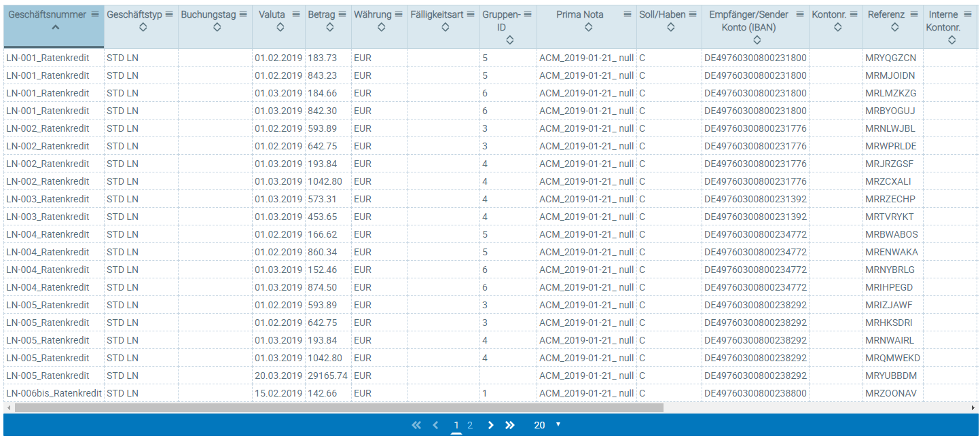Screen dimensions: 980x440
Task: Sort by Interne Kontonr. sort arrows
Action: pyautogui.click(x=951, y=40)
